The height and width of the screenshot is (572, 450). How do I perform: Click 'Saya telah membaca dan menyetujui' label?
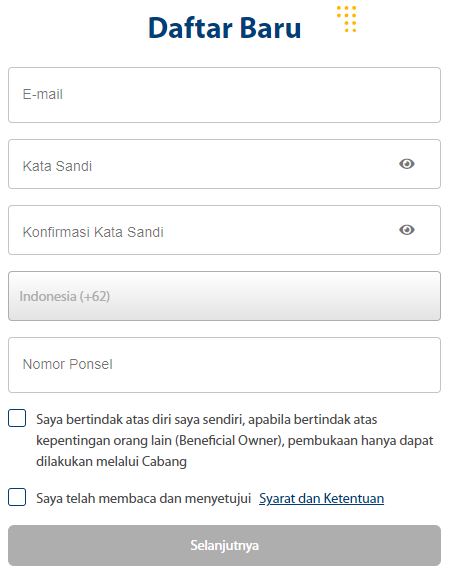point(144,498)
